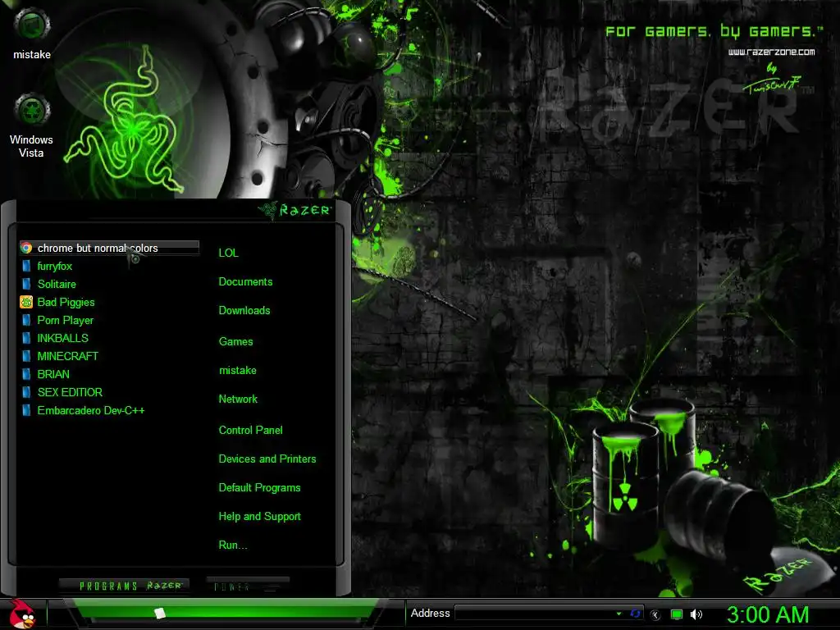Image resolution: width=840 pixels, height=630 pixels.
Task: Select INKBALLS text entry
Action: point(62,338)
